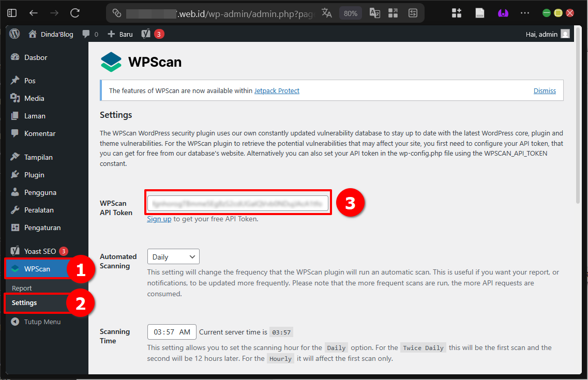588x380 pixels.
Task: Click the Scanning Time field showing 03:57 AM
Action: click(x=172, y=331)
